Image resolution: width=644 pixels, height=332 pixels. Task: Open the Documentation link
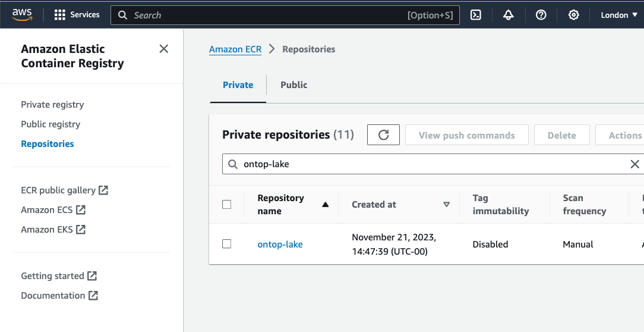point(53,295)
